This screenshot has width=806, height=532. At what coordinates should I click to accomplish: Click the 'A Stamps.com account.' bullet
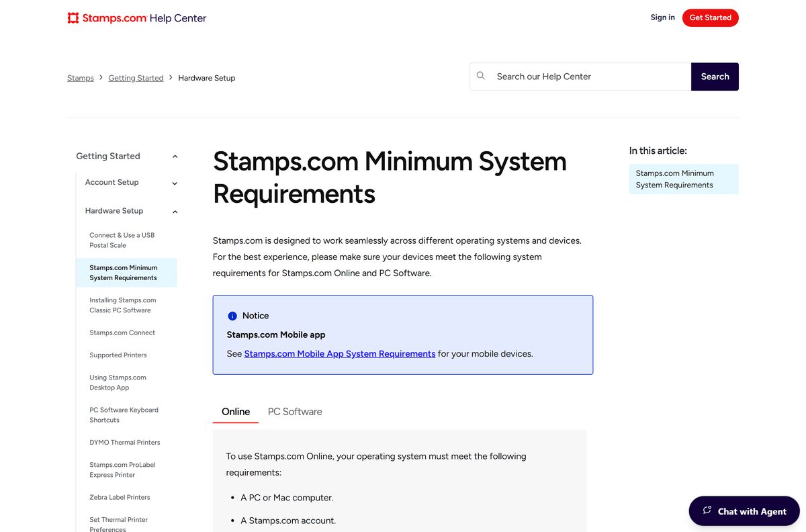pos(288,521)
